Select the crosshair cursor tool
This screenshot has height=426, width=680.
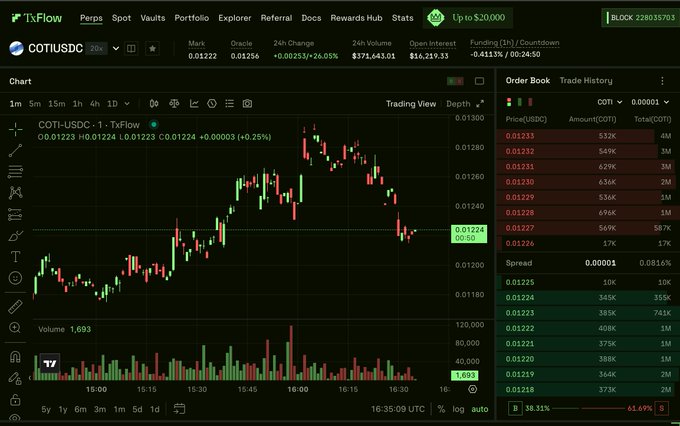(16, 129)
